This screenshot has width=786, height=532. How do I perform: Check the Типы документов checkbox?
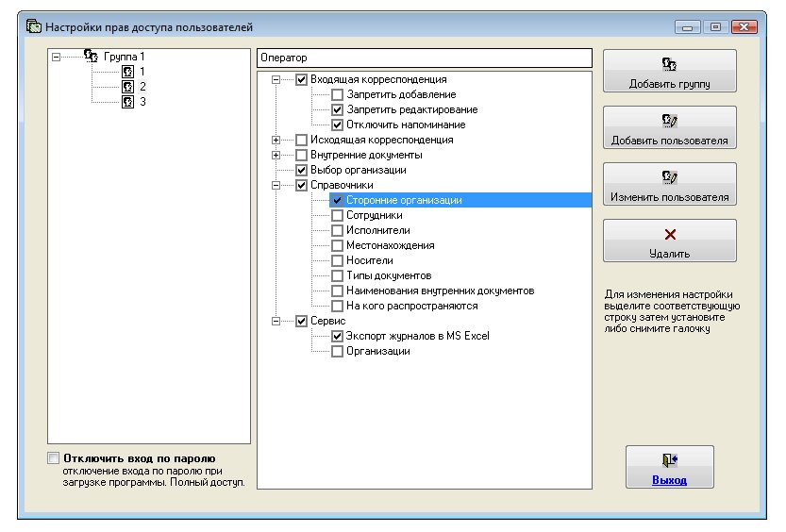click(x=338, y=275)
